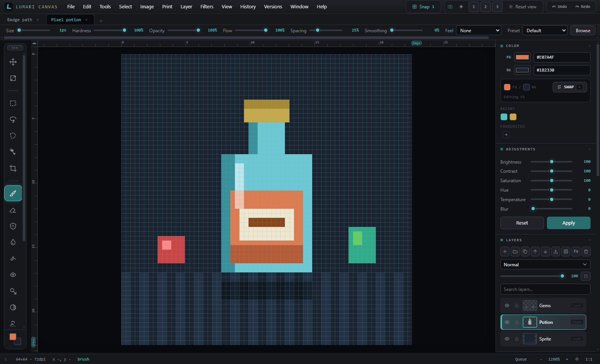The image size is (600, 364).
Task: Open the History menu
Action: (x=248, y=7)
